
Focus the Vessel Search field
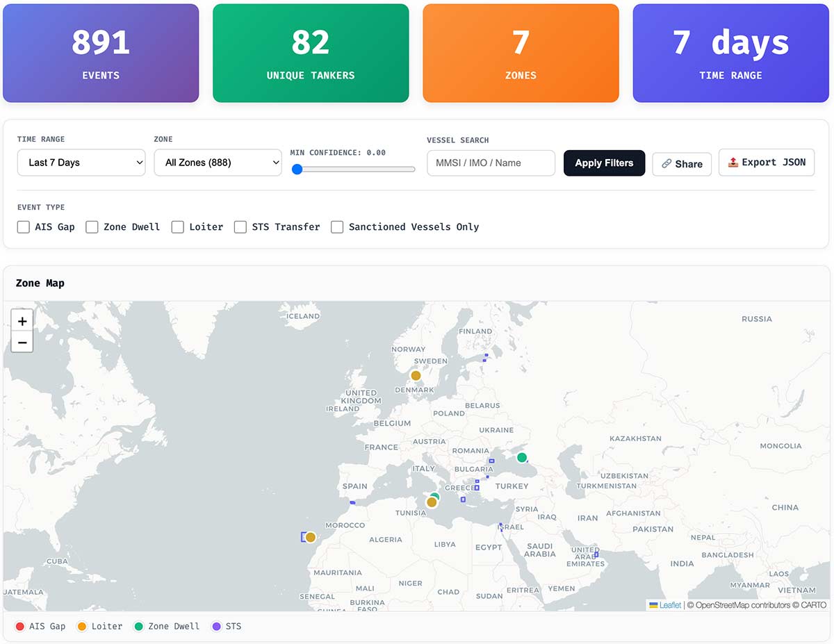click(491, 163)
